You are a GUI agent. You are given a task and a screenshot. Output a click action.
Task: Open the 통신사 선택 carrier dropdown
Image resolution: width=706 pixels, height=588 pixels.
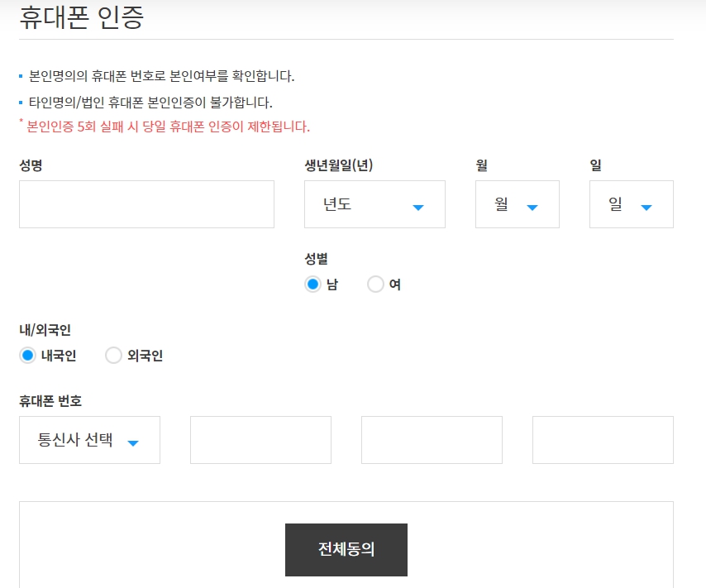click(89, 440)
